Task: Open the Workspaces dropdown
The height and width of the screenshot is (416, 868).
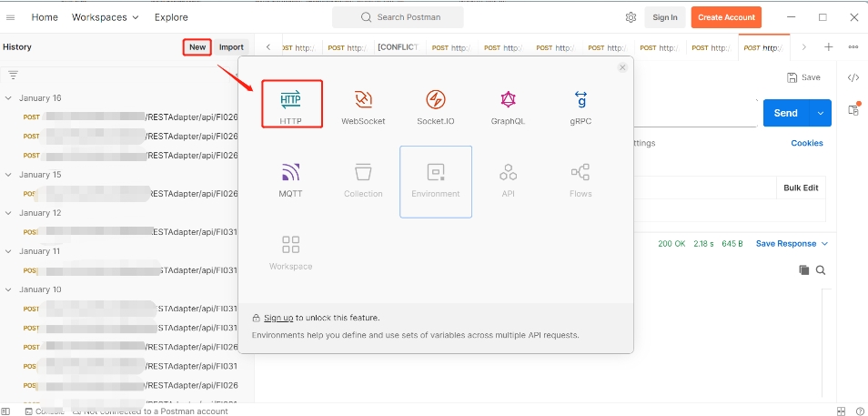Action: pyautogui.click(x=105, y=17)
